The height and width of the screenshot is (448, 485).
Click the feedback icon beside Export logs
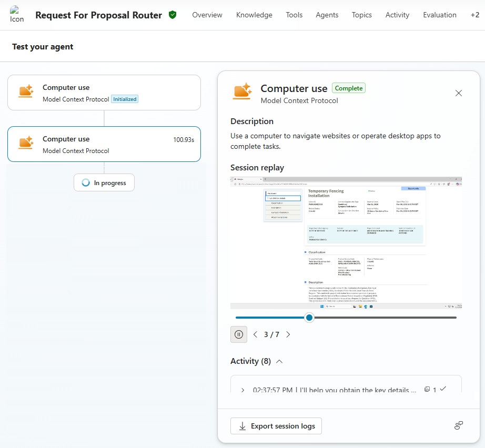pos(458,425)
